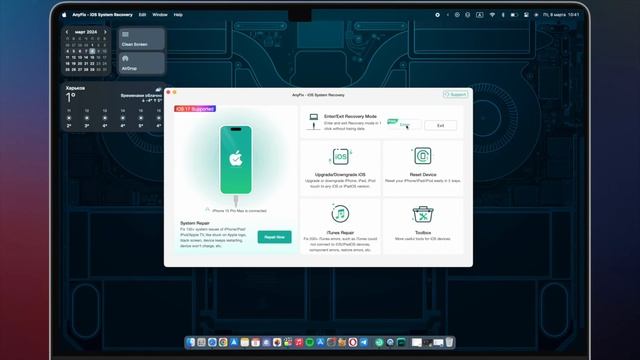This screenshot has width=640, height=360.
Task: Open the Edit menu
Action: (x=142, y=15)
